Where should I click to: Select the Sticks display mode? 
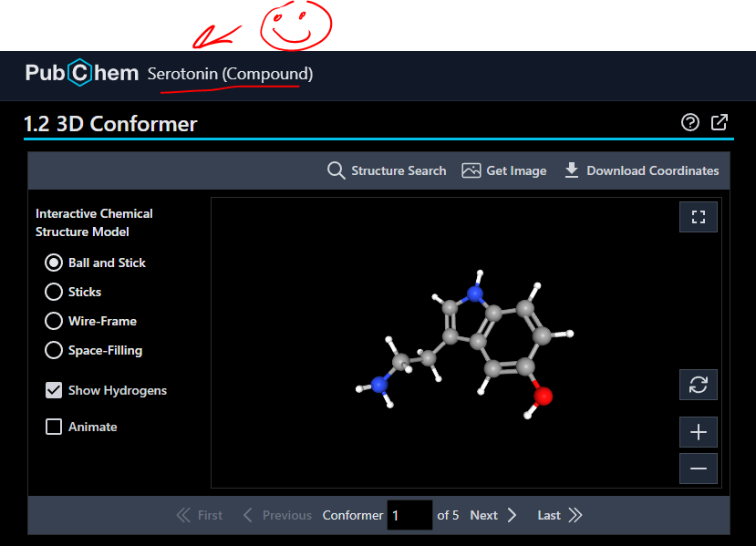click(54, 292)
